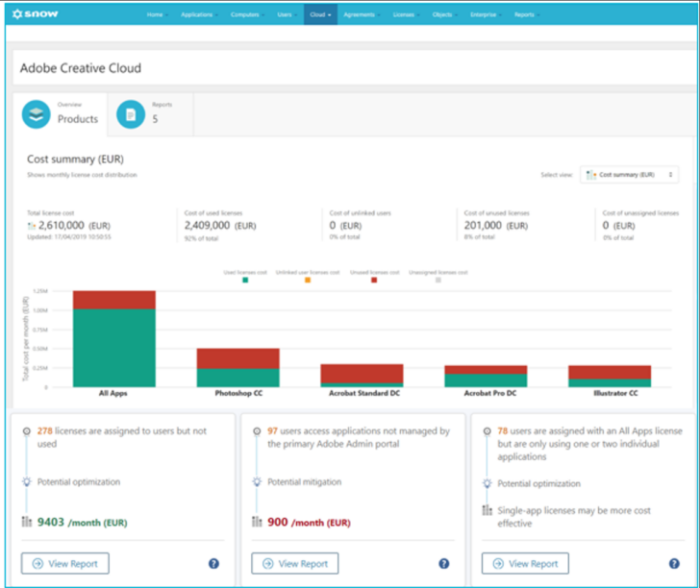The image size is (700, 588).
Task: Toggle Unlinked user licenses cost legend swatch
Action: tap(308, 281)
